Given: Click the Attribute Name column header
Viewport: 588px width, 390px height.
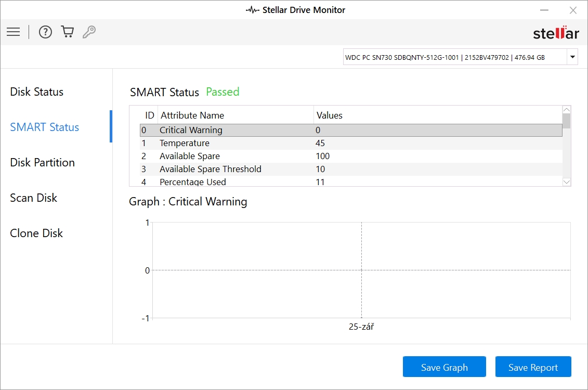Looking at the screenshot, I should point(192,115).
